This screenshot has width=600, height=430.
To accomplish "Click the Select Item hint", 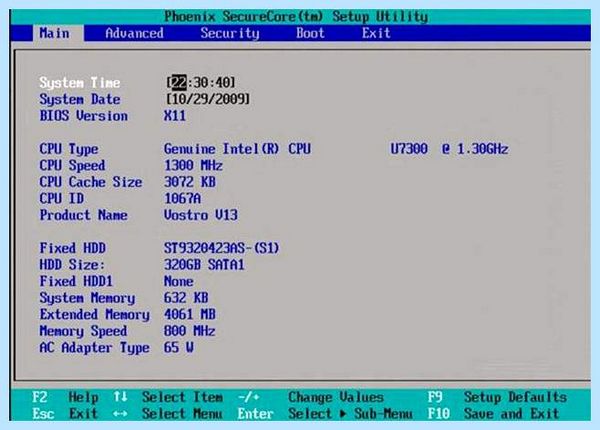I will pyautogui.click(x=183, y=397).
